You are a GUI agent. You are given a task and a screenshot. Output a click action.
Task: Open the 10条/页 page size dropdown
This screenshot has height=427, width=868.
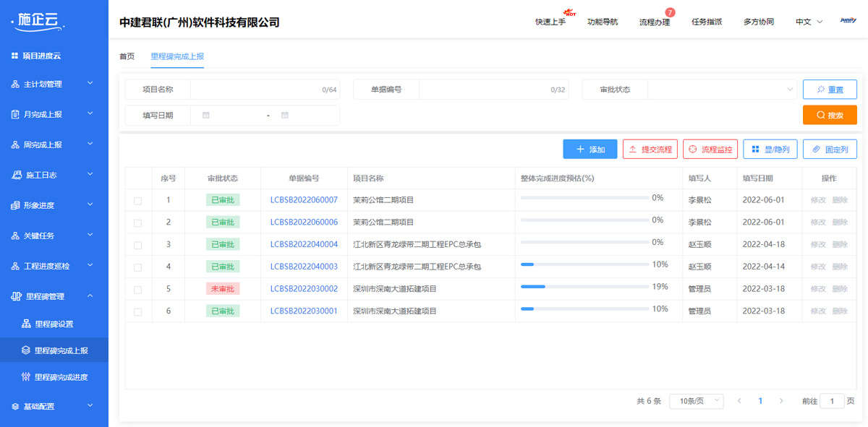tap(696, 401)
